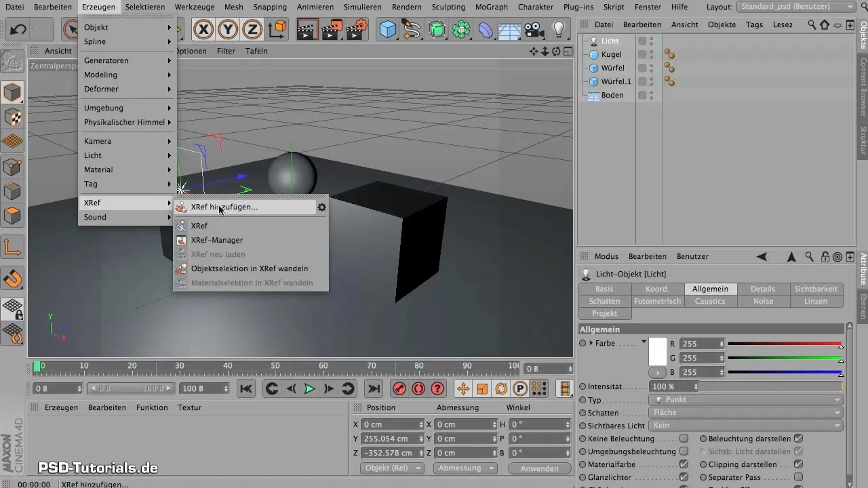This screenshot has width=868, height=488.
Task: Click search magnifier in object manager
Action: [x=812, y=24]
